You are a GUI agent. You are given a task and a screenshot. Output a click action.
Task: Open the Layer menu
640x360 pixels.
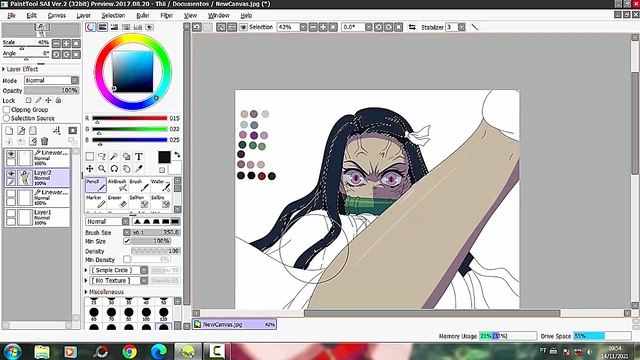tap(83, 16)
